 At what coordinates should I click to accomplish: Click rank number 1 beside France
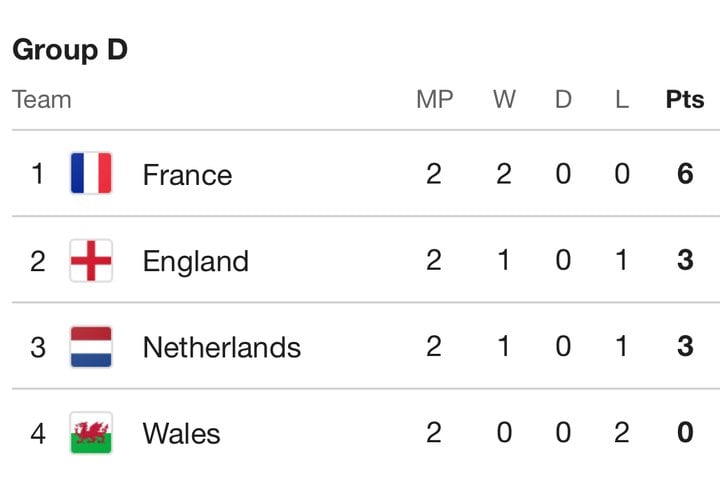(38, 174)
